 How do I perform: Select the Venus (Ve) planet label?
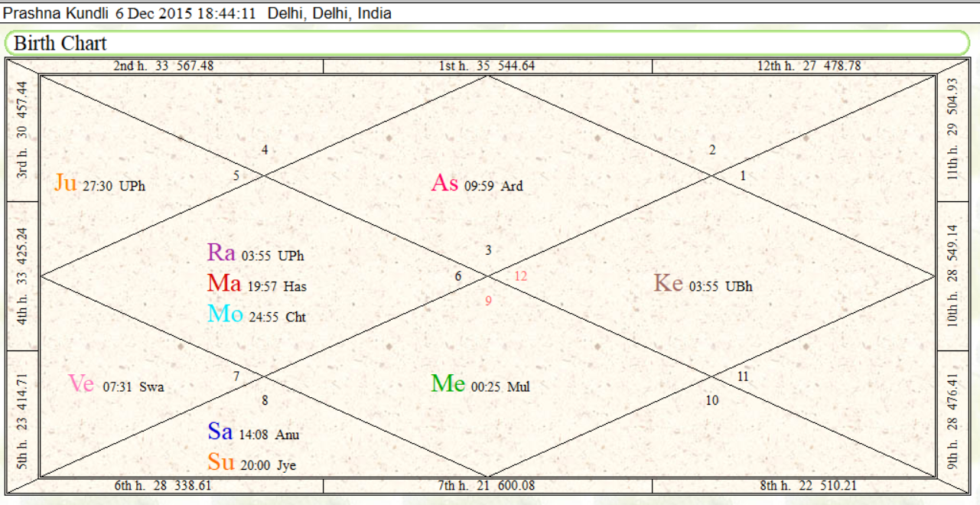(81, 384)
